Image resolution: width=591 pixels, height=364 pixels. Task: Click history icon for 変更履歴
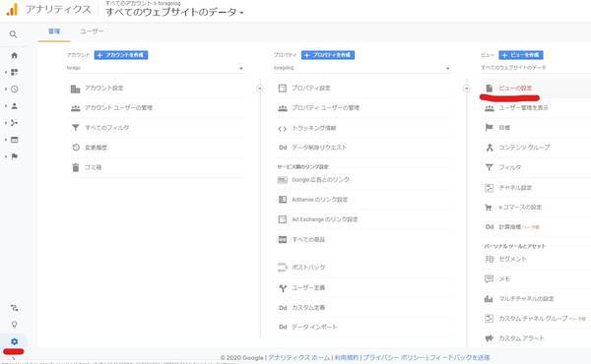(76, 148)
